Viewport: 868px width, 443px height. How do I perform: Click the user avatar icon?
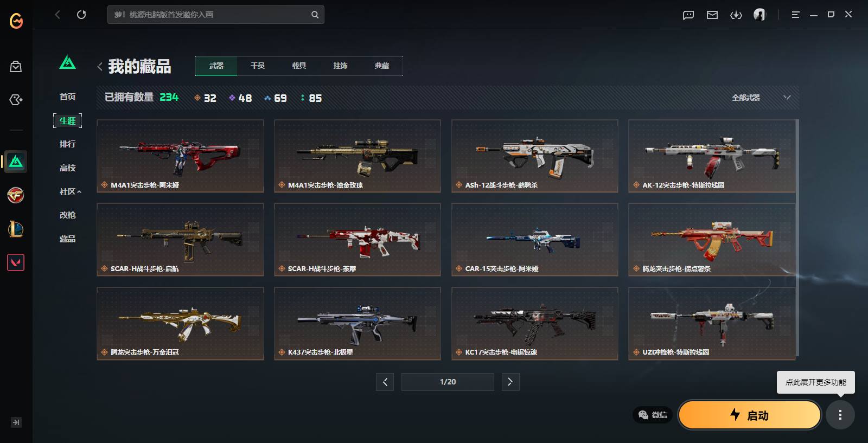coord(759,15)
